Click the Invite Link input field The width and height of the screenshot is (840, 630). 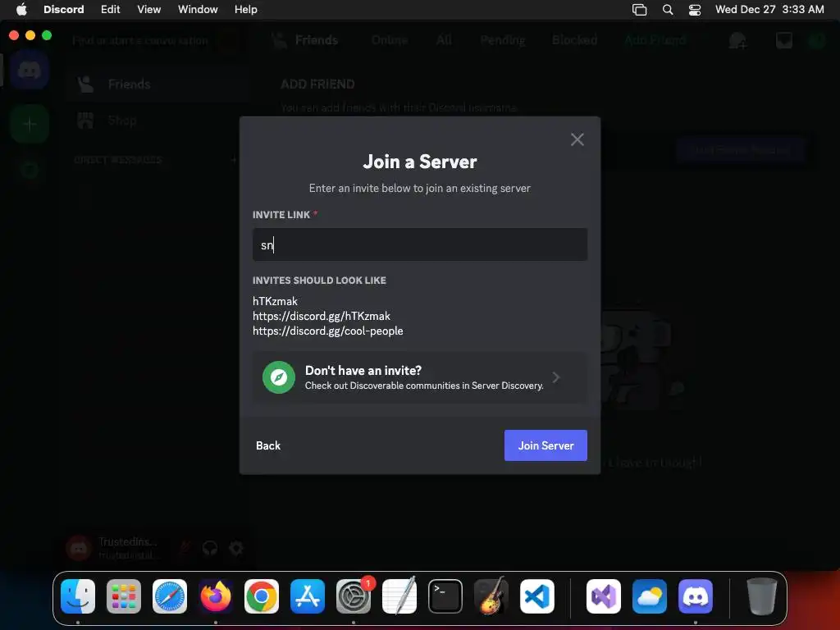click(419, 244)
